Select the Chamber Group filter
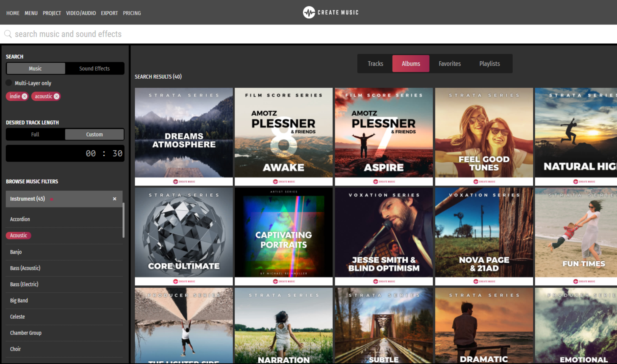This screenshot has height=364, width=617. 64,333
